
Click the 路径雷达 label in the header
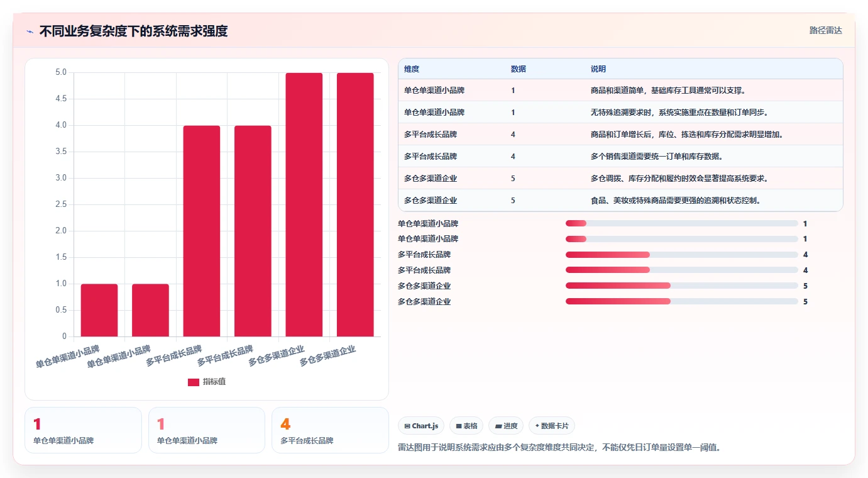[825, 30]
